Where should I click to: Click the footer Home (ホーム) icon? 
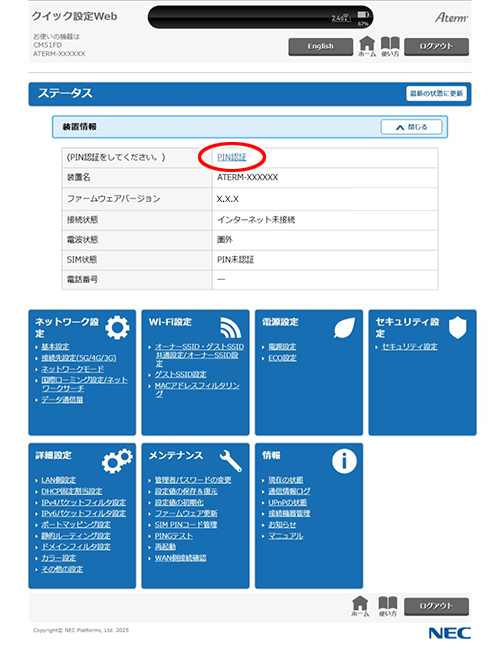click(360, 606)
